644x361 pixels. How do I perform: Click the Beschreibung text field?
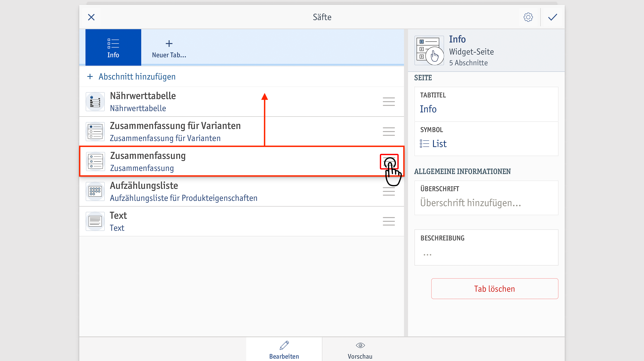point(486,247)
